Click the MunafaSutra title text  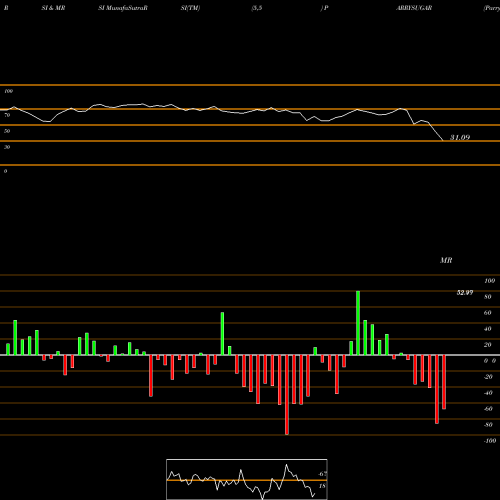[x=127, y=8]
